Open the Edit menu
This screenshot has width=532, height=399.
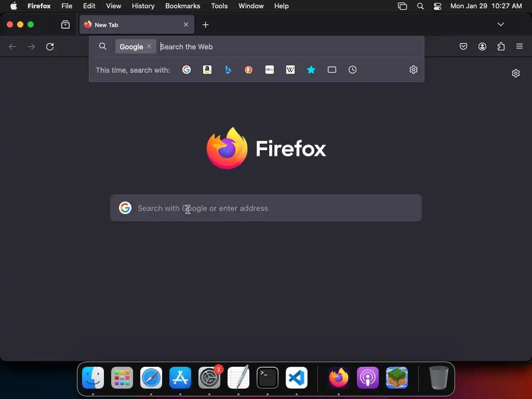click(89, 6)
